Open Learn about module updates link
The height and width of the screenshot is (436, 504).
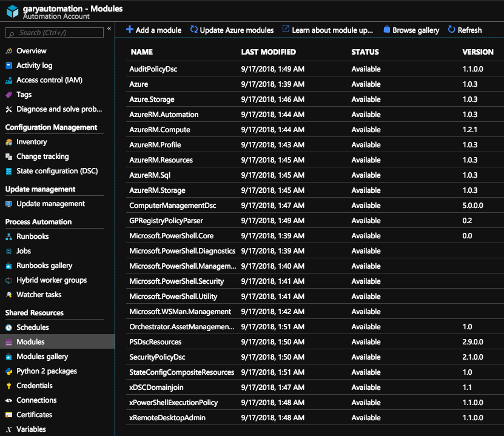[x=328, y=30]
